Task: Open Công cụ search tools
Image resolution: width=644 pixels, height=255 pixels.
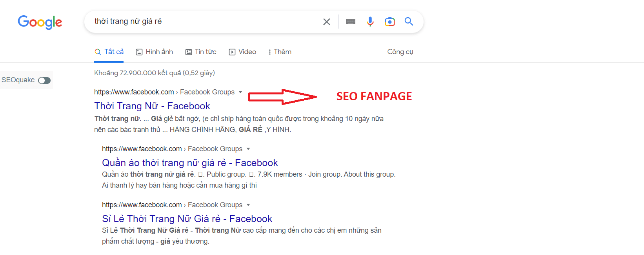Action: tap(400, 52)
